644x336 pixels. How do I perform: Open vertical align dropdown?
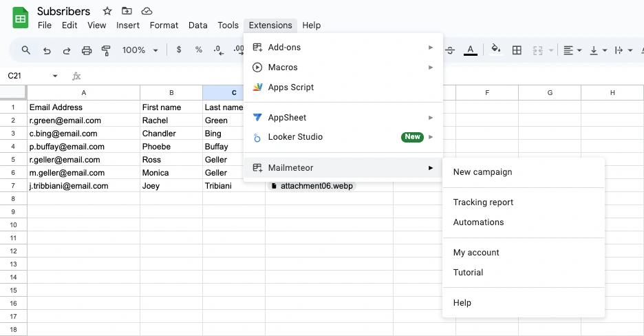(598, 50)
